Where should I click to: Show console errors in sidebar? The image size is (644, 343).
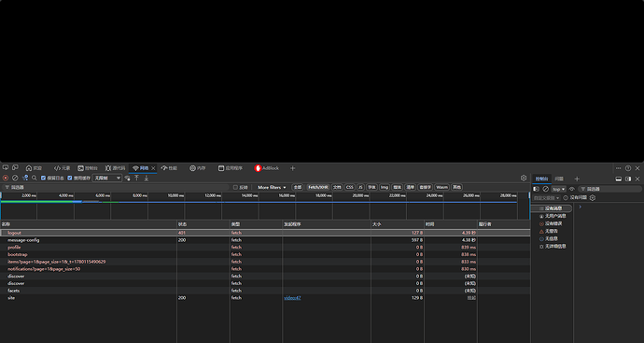click(551, 223)
